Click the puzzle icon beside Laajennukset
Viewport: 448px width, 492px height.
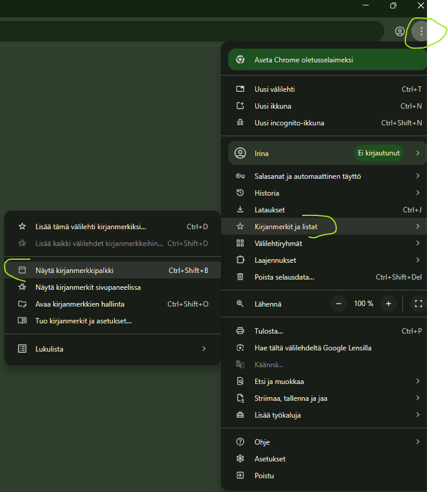click(x=240, y=260)
